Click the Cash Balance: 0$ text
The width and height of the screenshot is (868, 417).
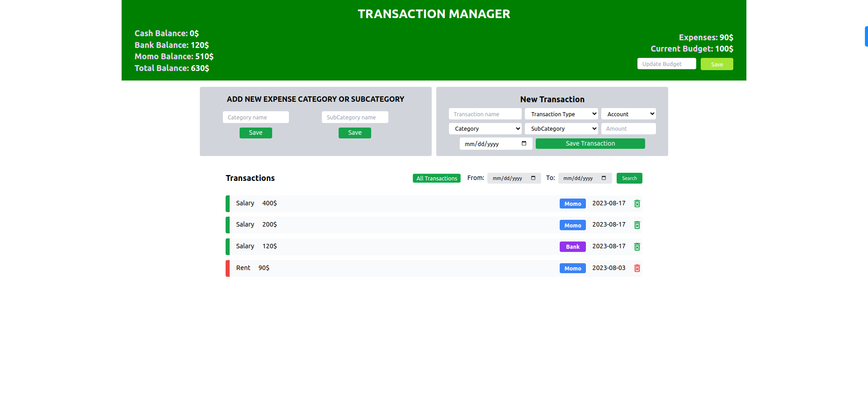click(x=167, y=33)
